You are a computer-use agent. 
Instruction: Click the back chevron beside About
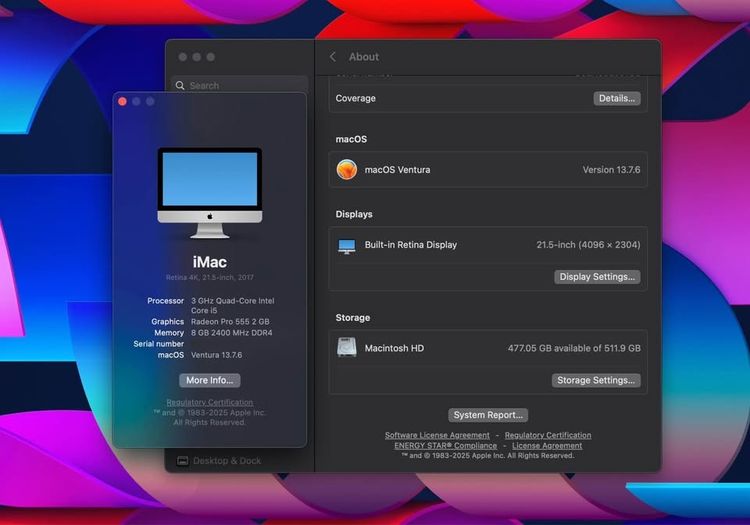(333, 57)
